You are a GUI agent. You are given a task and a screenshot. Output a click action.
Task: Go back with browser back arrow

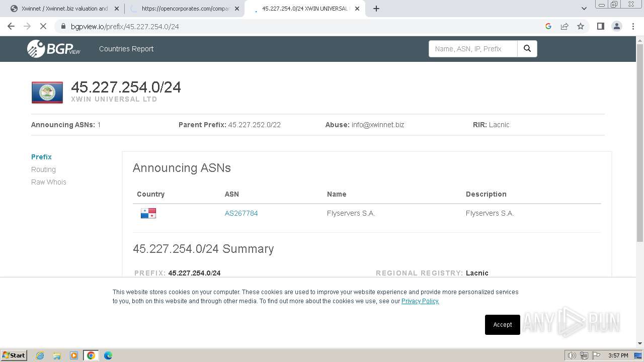[x=11, y=26]
